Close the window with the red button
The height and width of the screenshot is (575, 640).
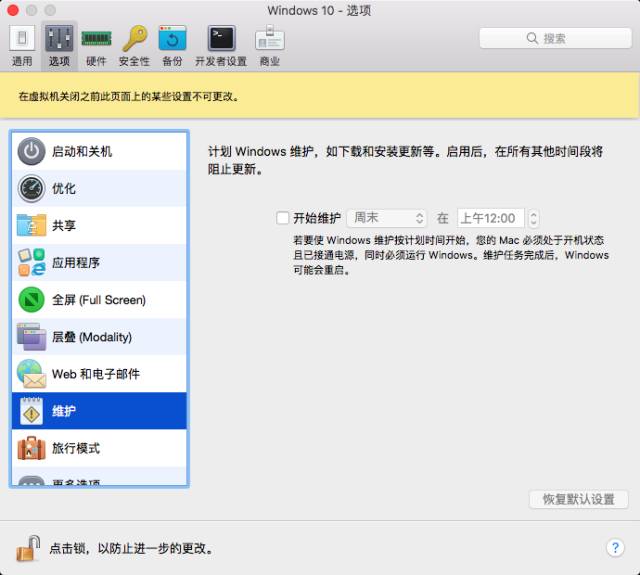(x=13, y=10)
